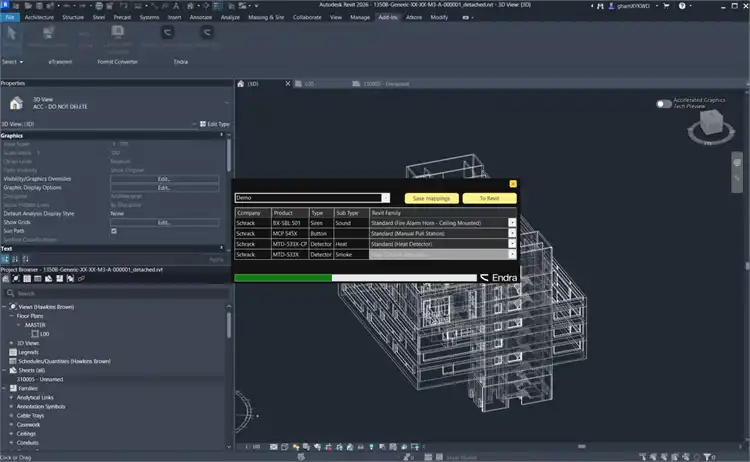Viewport: 750px width, 462px height.
Task: Close the Endra mapping dialog
Action: click(x=513, y=184)
